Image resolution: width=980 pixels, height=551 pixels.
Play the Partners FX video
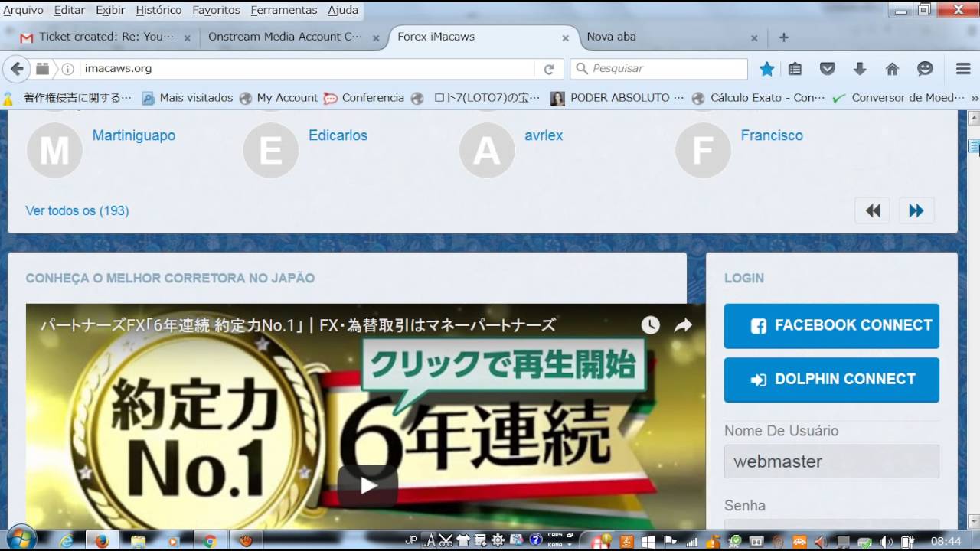coord(367,485)
